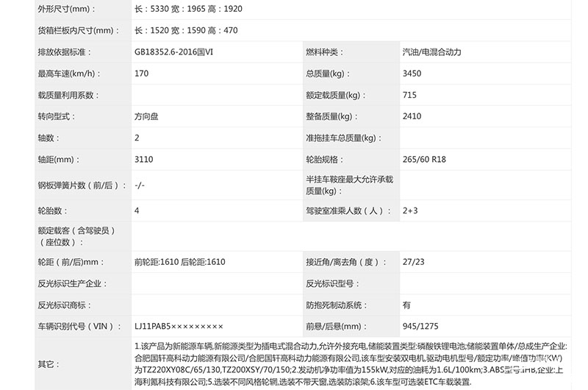The image size is (588, 390).
Task: Select the 驾驶室准乘人数（人） label
Action: tap(348, 211)
